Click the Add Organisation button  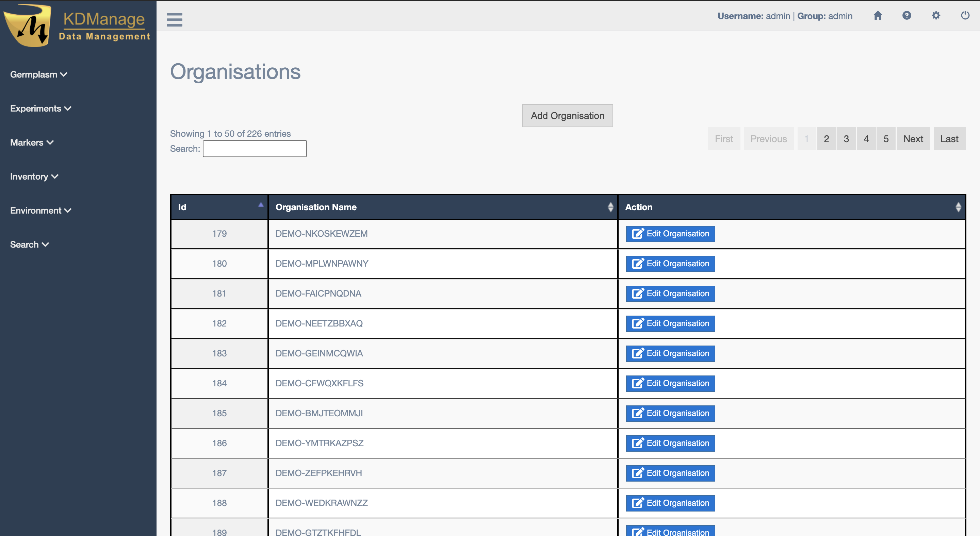(567, 116)
